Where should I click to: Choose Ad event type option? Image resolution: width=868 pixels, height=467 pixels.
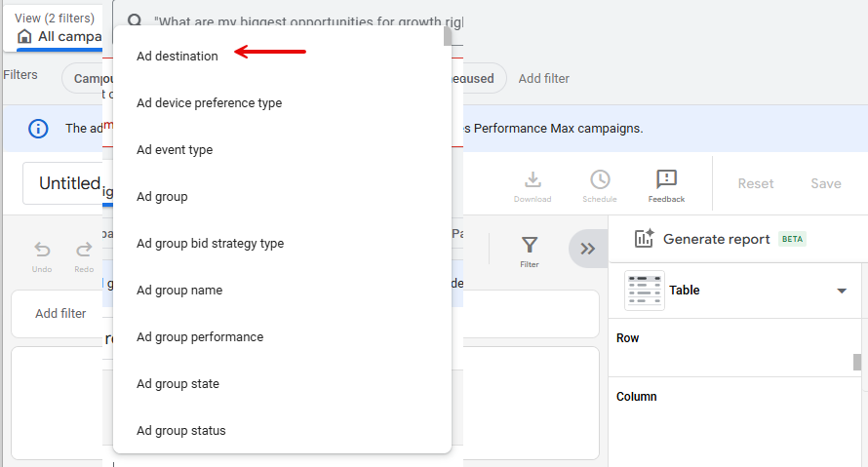[175, 150]
